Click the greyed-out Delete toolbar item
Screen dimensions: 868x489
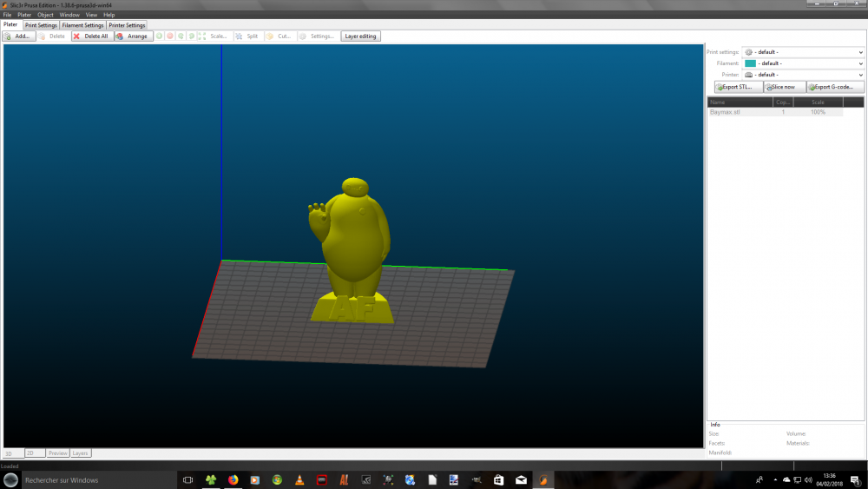click(52, 36)
